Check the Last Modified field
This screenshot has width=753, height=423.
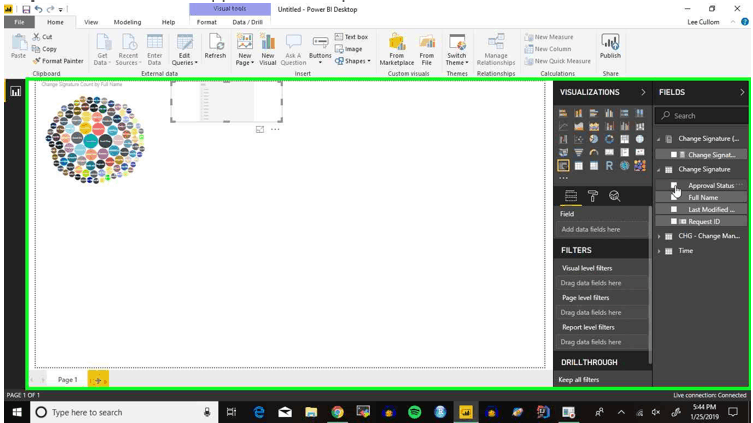click(674, 209)
